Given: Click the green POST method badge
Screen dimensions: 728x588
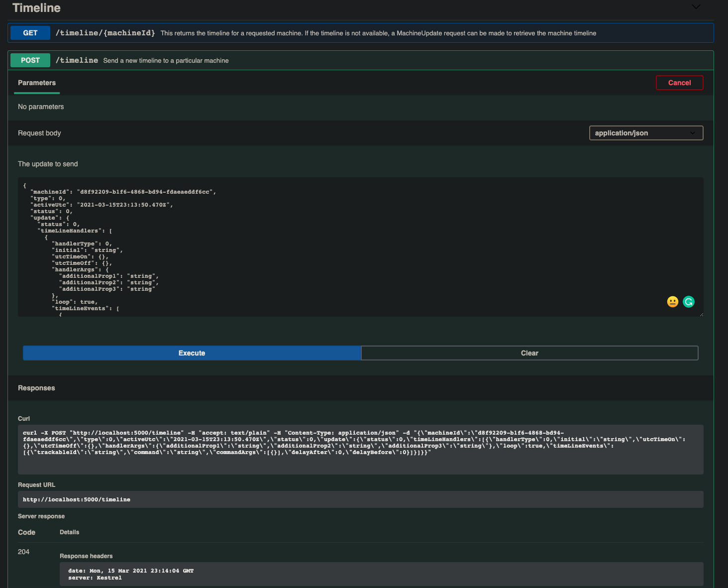Looking at the screenshot, I should click(x=30, y=60).
